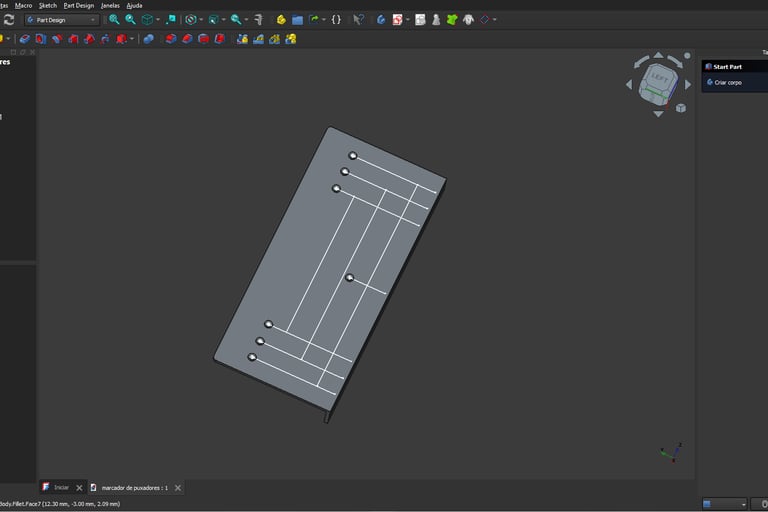The image size is (768, 512).
Task: Click the Criar corpo link
Action: (727, 83)
